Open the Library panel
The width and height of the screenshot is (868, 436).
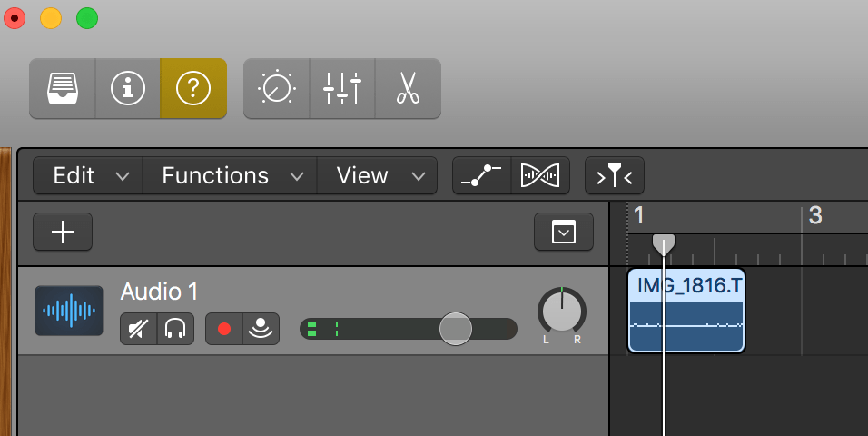coord(62,88)
